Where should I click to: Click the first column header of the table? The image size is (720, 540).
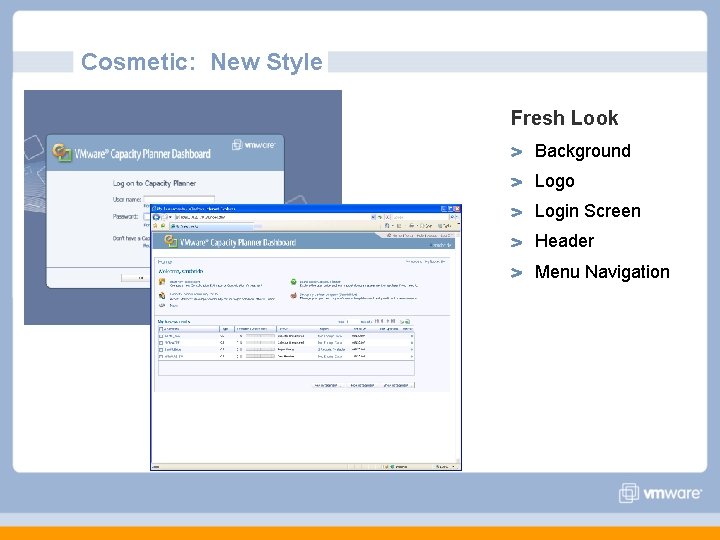tap(189, 329)
